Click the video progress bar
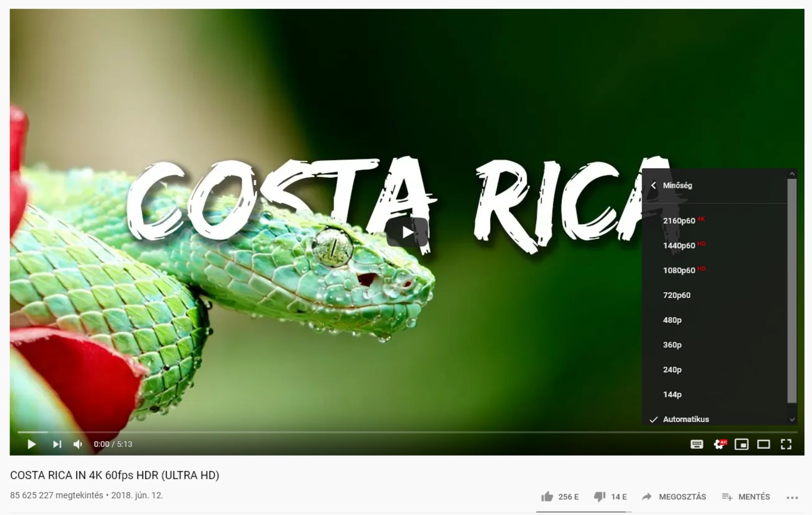 [x=407, y=433]
